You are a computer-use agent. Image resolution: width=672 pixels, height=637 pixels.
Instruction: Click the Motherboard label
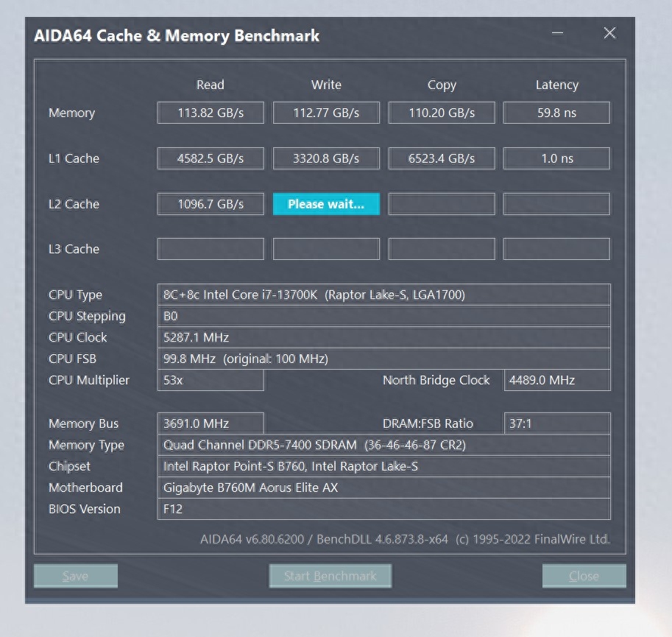click(85, 488)
